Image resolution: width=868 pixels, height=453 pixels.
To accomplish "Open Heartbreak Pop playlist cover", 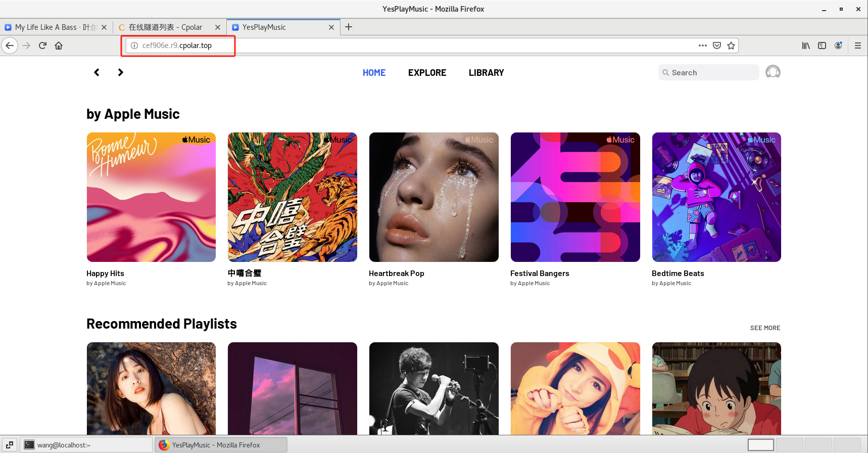I will click(x=434, y=197).
